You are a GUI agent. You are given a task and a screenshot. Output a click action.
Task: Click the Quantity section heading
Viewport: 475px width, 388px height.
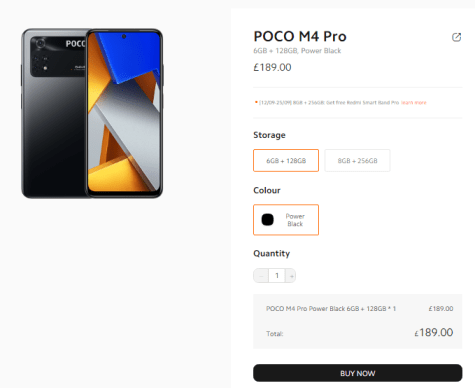pos(272,254)
